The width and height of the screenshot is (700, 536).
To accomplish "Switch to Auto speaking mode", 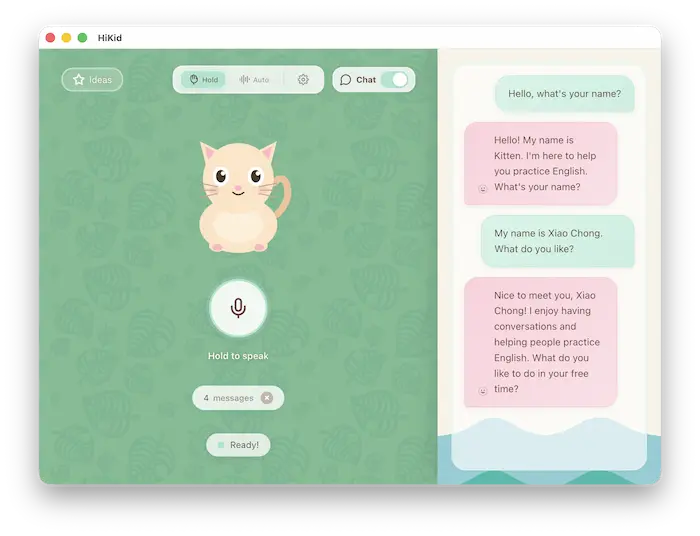I will click(254, 80).
